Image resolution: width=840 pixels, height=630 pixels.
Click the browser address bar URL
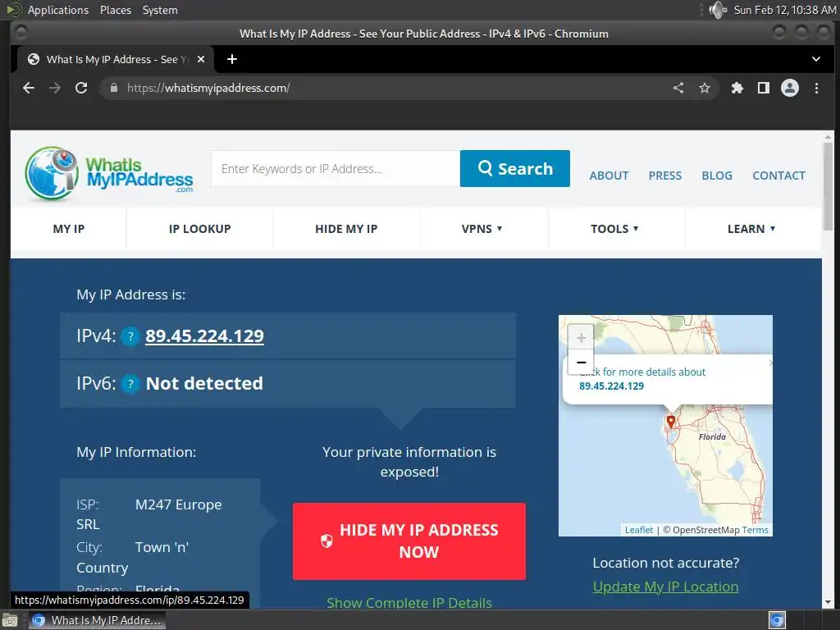point(208,88)
